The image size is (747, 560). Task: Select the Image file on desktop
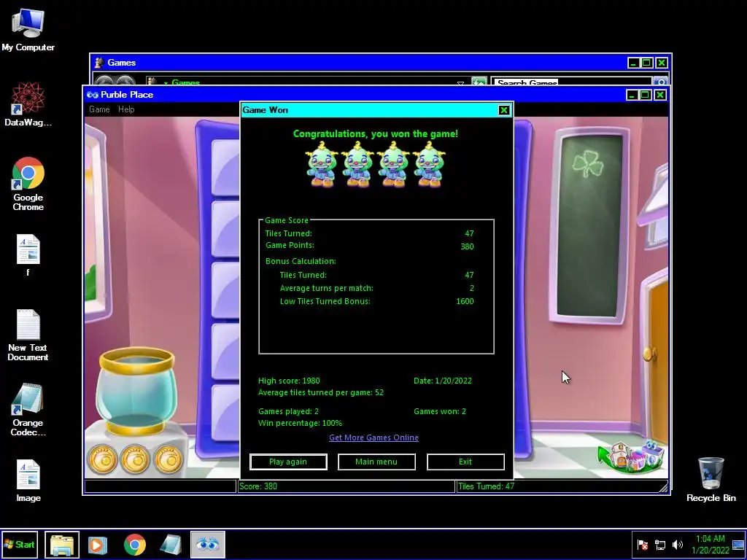point(28,481)
